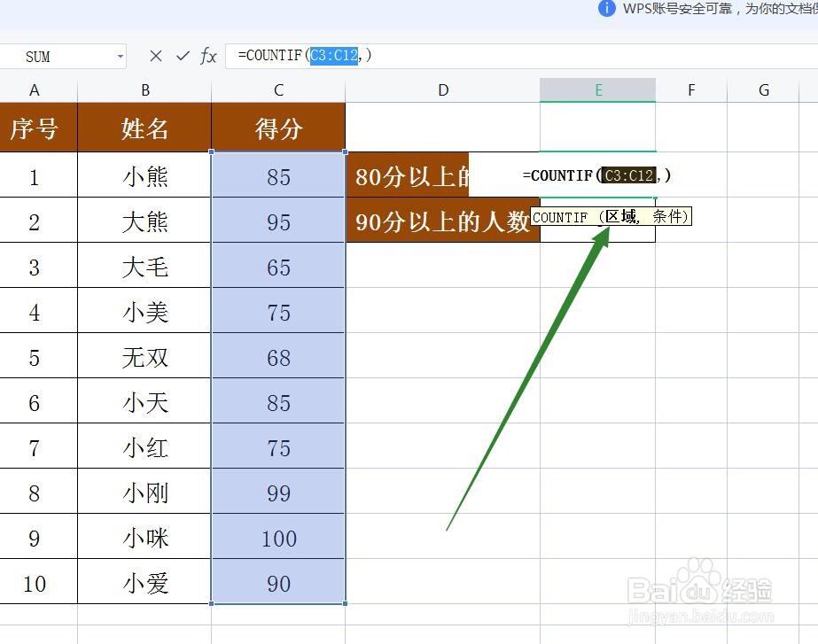Select column C header
Viewport: 818px width, 644px height.
point(277,89)
